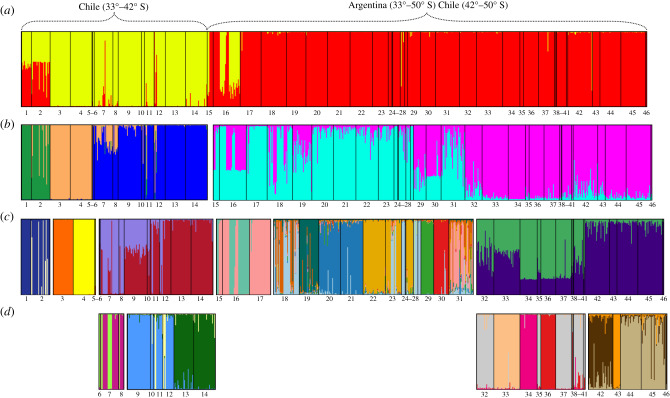Click blue cluster above label 13, panel b
Image resolution: width=670 pixels, height=398 pixels.
click(175, 162)
